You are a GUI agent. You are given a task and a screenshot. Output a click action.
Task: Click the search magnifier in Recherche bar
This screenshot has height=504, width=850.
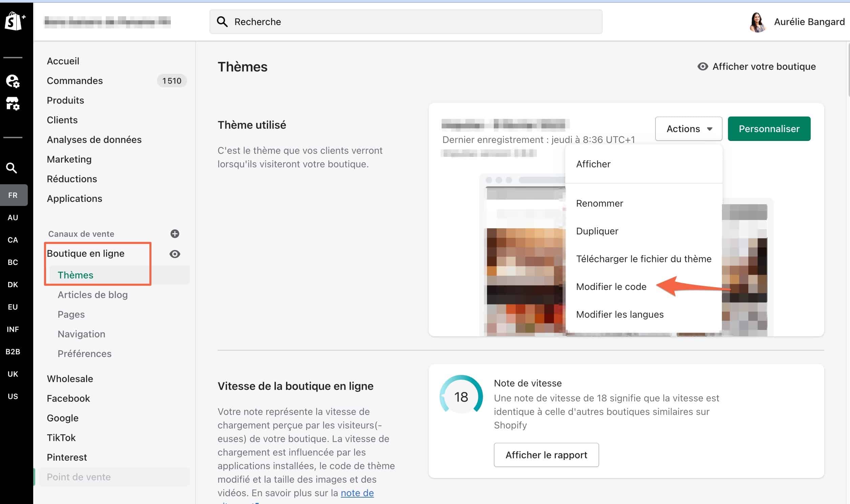point(222,22)
